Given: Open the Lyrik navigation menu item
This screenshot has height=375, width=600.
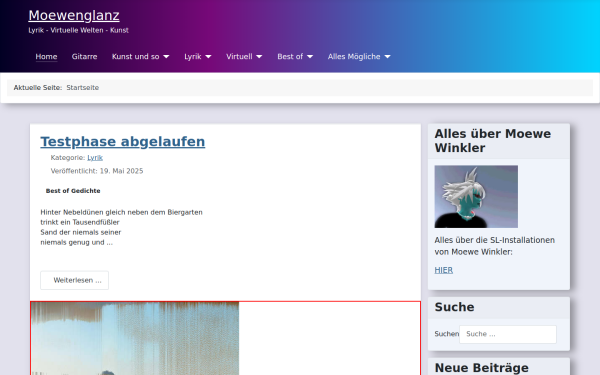Looking at the screenshot, I should tap(193, 57).
